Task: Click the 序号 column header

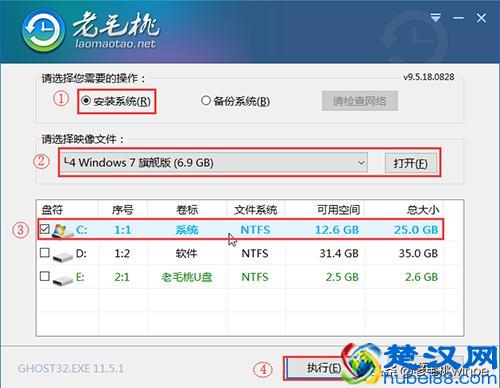Action: (122, 210)
